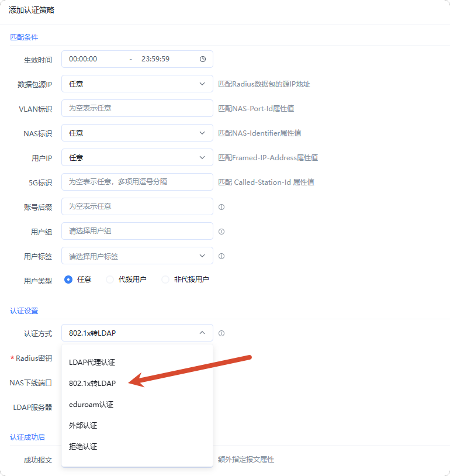450x476 pixels.
Task: Expand 数据包源IP dropdown
Action: click(x=137, y=84)
